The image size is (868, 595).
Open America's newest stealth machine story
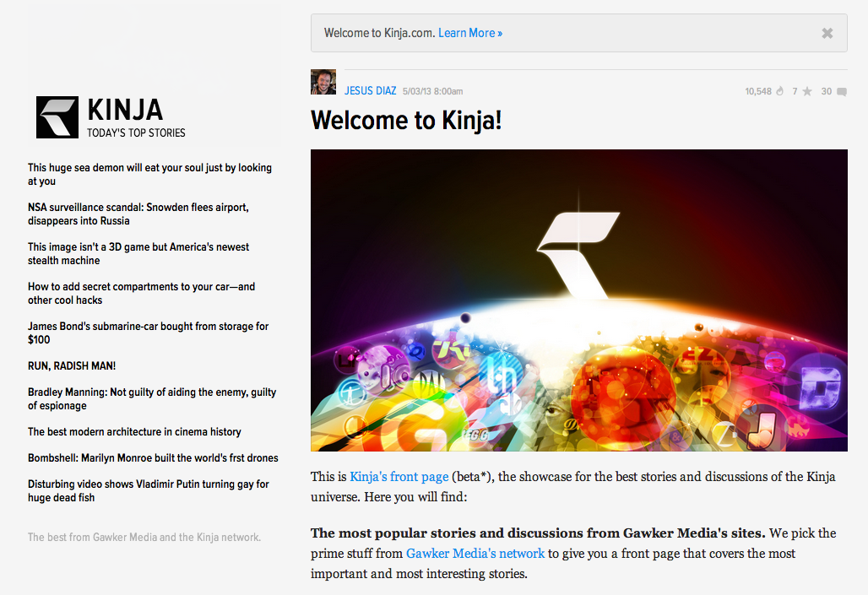pyautogui.click(x=139, y=253)
